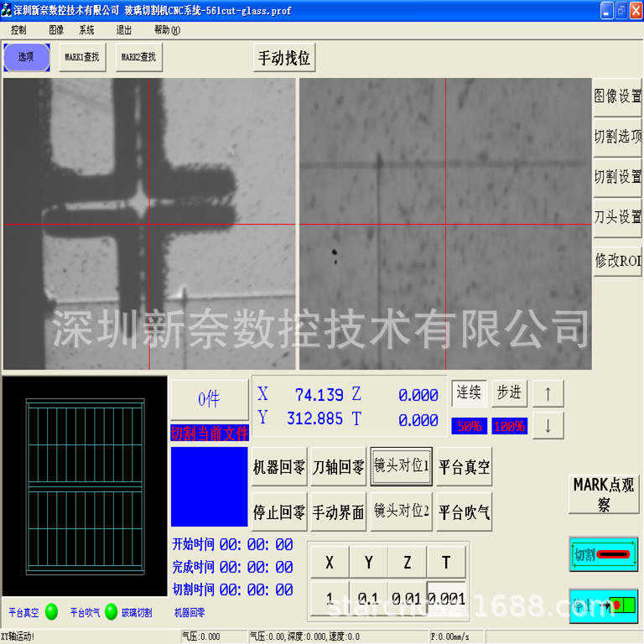Open the 图像 menu
Image resolution: width=644 pixels, height=644 pixels.
tap(56, 29)
